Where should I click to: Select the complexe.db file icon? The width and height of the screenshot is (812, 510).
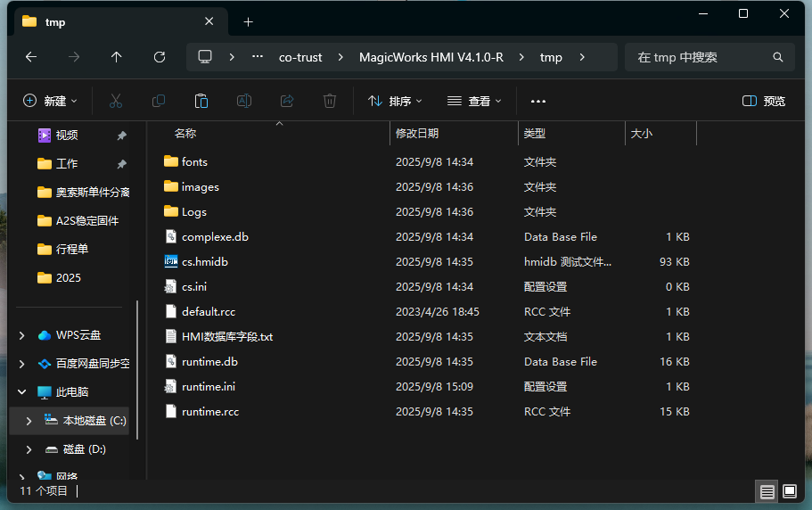coord(171,236)
